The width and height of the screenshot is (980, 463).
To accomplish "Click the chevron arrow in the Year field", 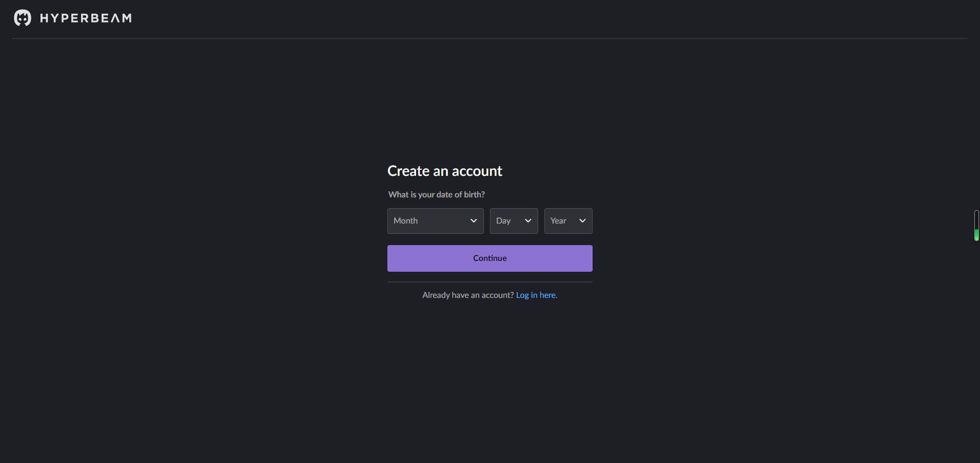I will (x=582, y=221).
